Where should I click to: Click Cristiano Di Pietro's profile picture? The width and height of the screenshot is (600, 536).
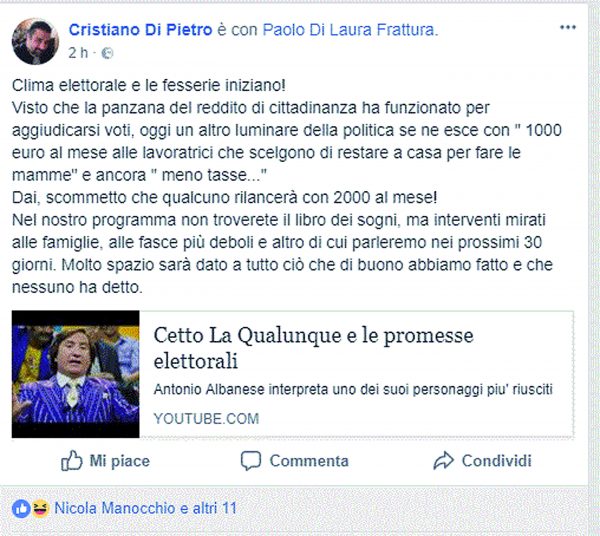point(35,41)
